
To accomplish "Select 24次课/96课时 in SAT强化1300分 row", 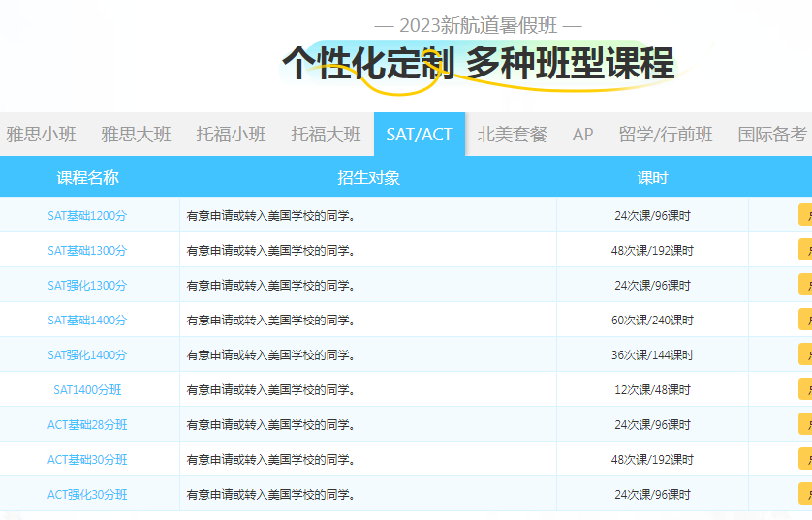I will 652,285.
